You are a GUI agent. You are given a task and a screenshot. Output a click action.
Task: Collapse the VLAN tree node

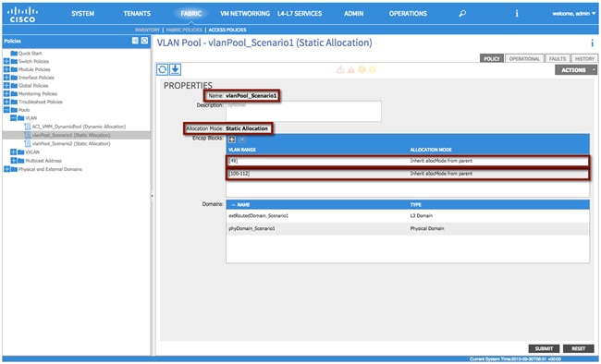point(14,118)
